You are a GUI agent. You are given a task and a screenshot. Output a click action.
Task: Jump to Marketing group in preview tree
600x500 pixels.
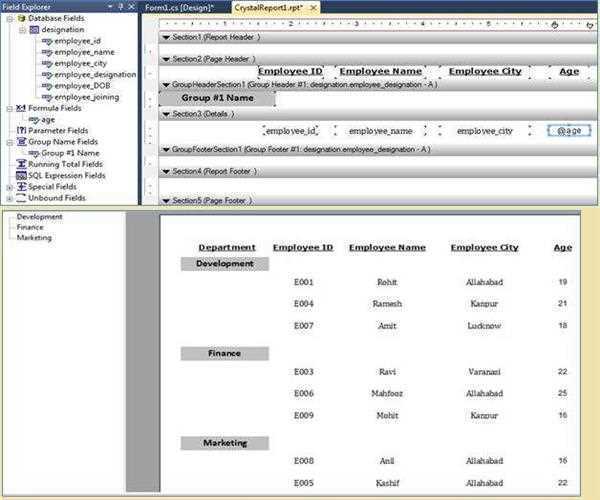(34, 238)
